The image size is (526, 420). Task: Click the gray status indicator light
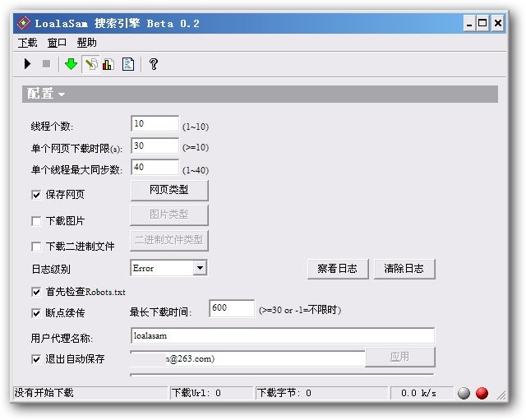464,393
